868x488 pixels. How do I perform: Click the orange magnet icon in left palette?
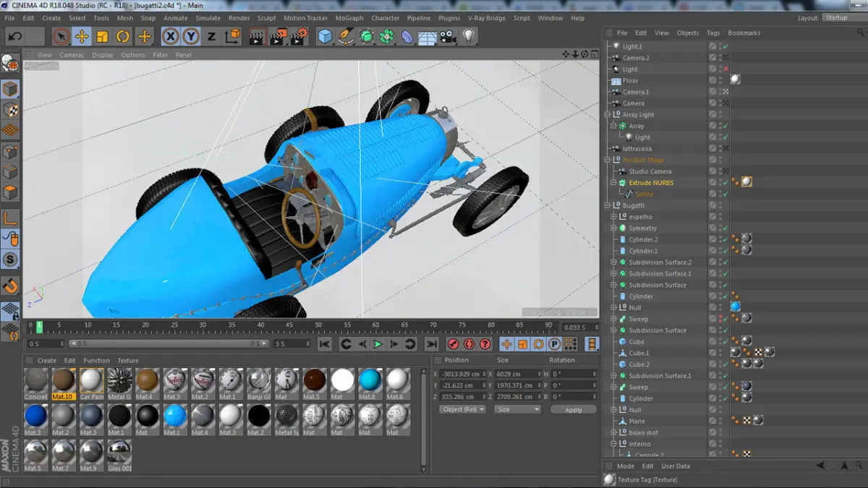coord(10,286)
